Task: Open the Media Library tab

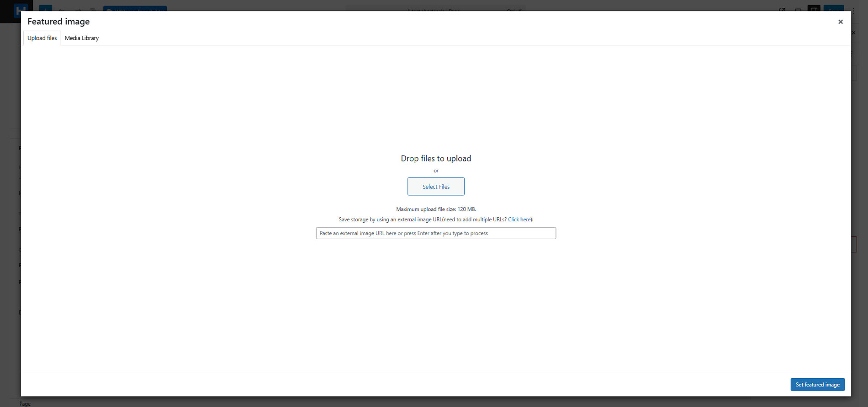Action: pyautogui.click(x=82, y=38)
